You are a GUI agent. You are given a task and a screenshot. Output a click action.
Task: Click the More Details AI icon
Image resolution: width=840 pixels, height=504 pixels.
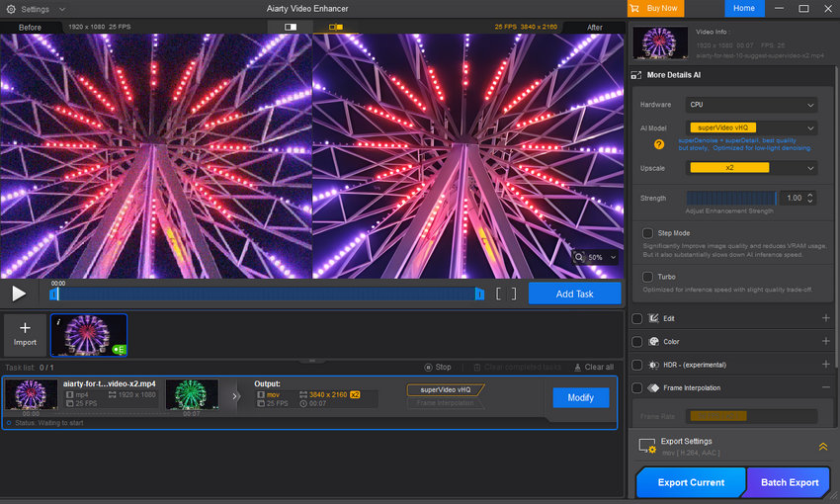[635, 75]
